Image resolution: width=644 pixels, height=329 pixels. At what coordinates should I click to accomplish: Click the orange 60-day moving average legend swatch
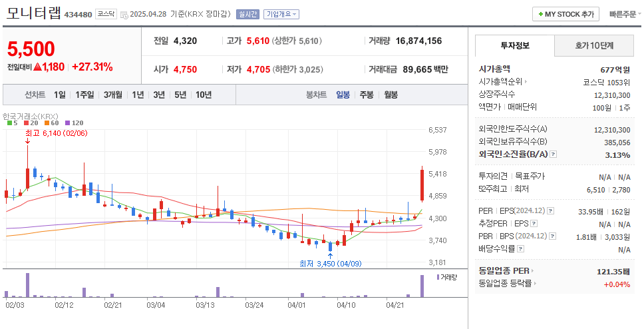click(x=47, y=123)
